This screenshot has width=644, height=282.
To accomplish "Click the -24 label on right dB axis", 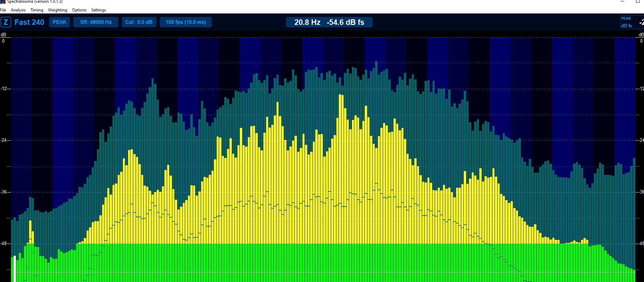I will click(641, 140).
